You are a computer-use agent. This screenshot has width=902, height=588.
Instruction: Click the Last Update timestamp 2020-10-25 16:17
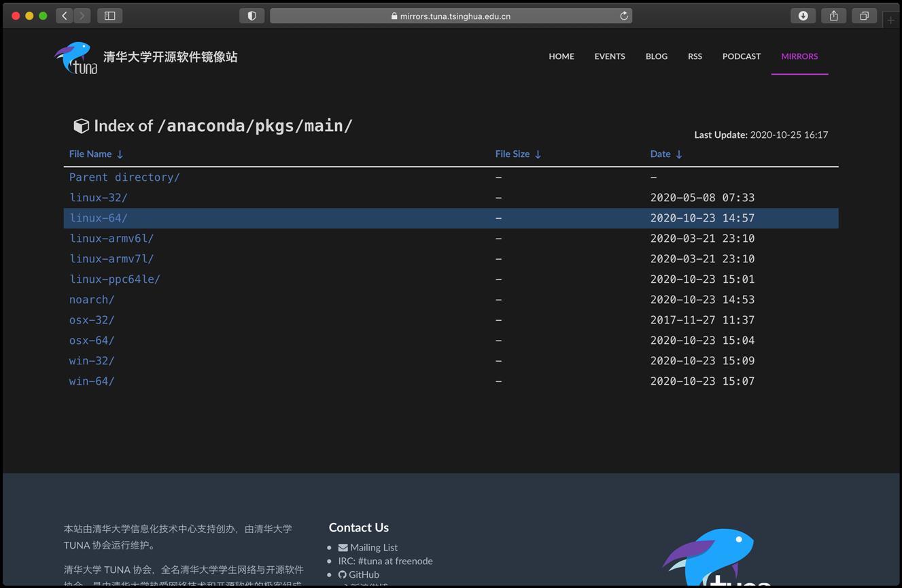789,135
